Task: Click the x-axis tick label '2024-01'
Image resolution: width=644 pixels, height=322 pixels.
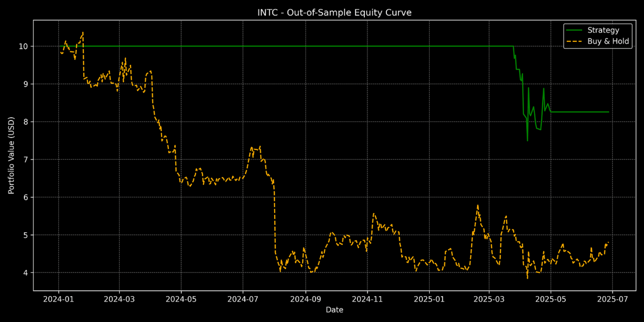Action: (x=58, y=299)
